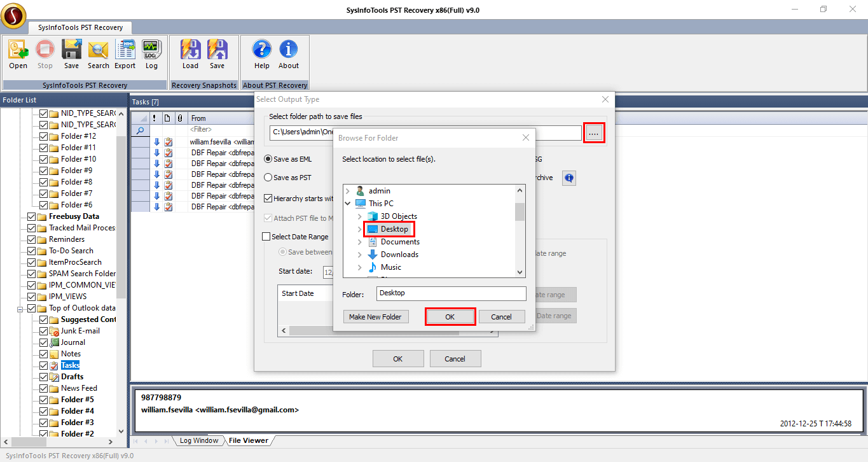Image resolution: width=868 pixels, height=462 pixels.
Task: Click the Documents folder icon
Action: (x=373, y=242)
